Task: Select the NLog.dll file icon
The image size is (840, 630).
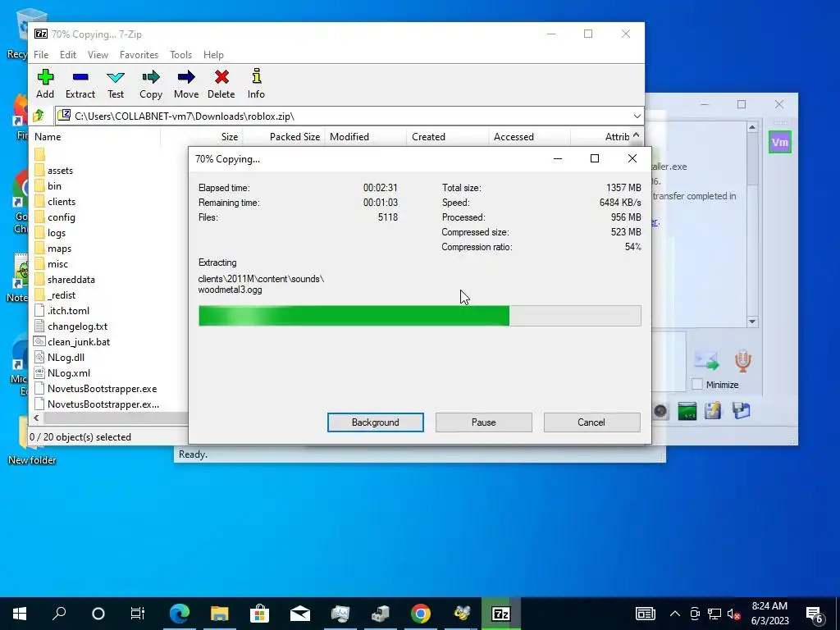Action: [x=39, y=358]
